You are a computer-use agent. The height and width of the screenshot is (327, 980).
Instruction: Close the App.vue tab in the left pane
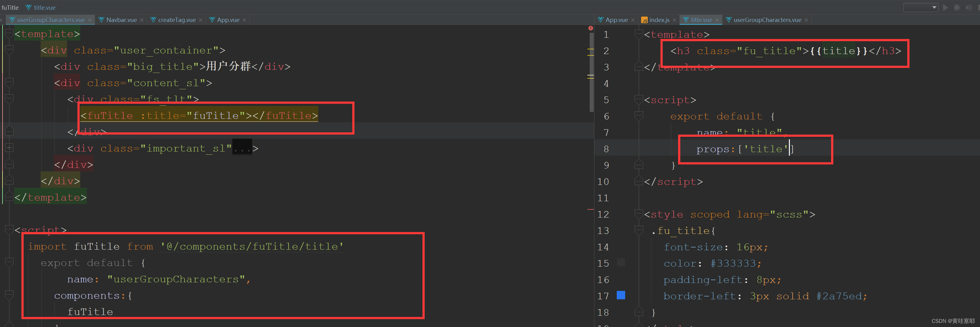click(x=245, y=20)
